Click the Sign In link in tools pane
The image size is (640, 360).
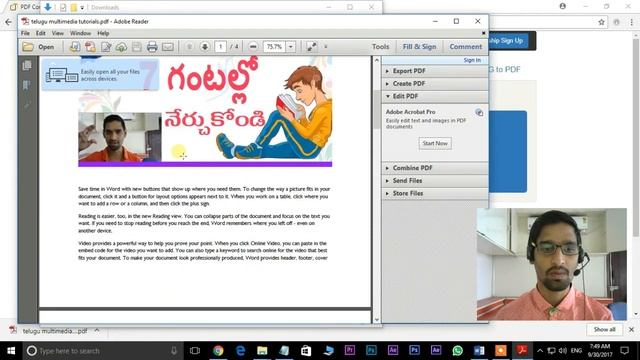point(472,60)
